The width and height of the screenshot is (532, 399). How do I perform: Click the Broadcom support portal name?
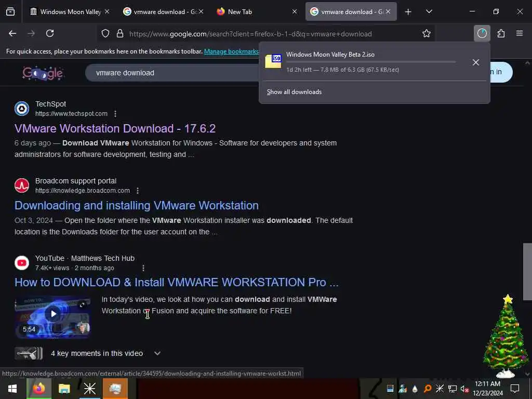pyautogui.click(x=76, y=181)
